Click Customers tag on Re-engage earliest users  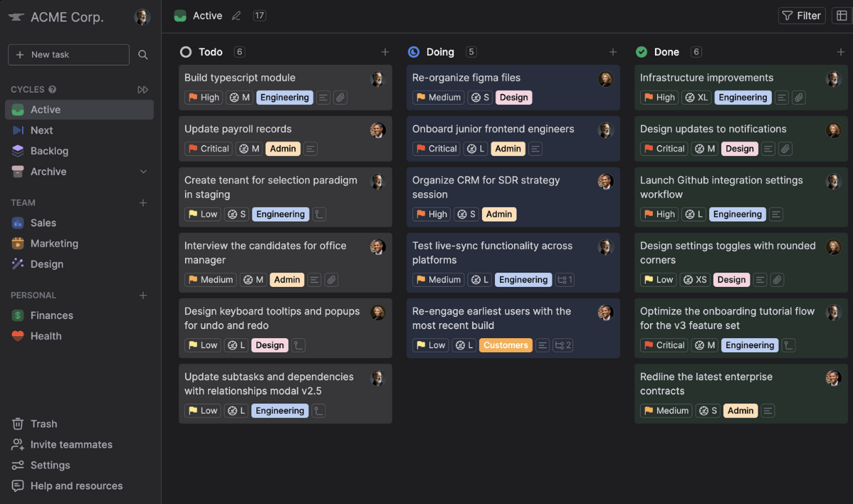click(506, 345)
